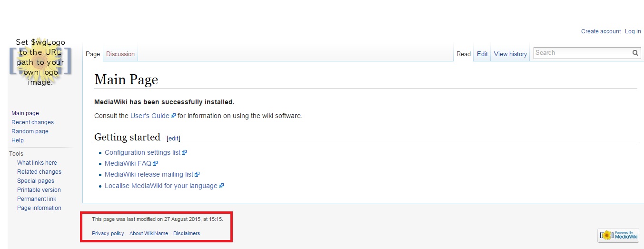Open the Discussion tab

coord(120,54)
